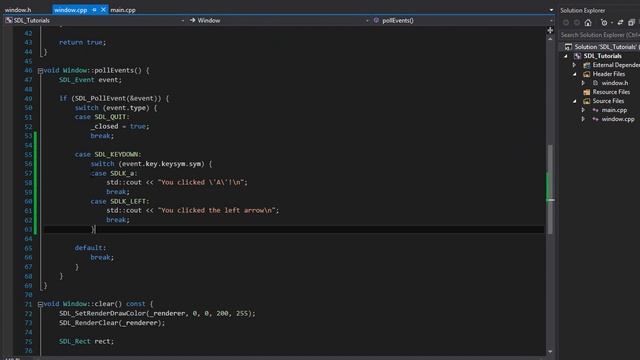Image resolution: width=640 pixels, height=360 pixels.
Task: Click 'case SDL_KEYDOWN:' on line 55
Action: point(108,155)
